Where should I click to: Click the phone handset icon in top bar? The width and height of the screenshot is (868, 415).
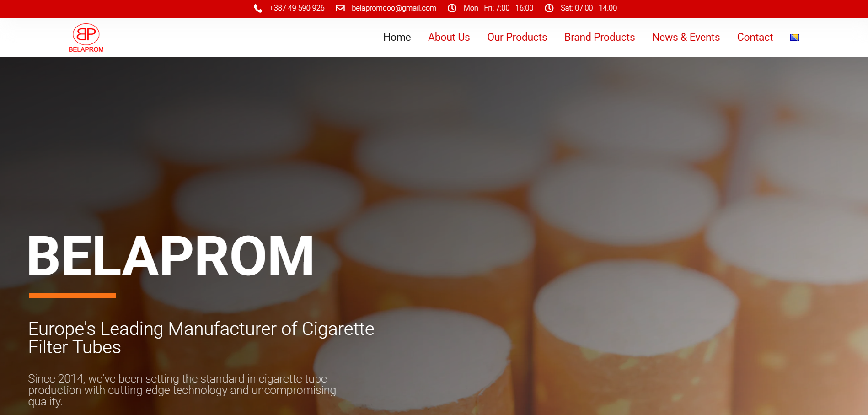point(258,8)
